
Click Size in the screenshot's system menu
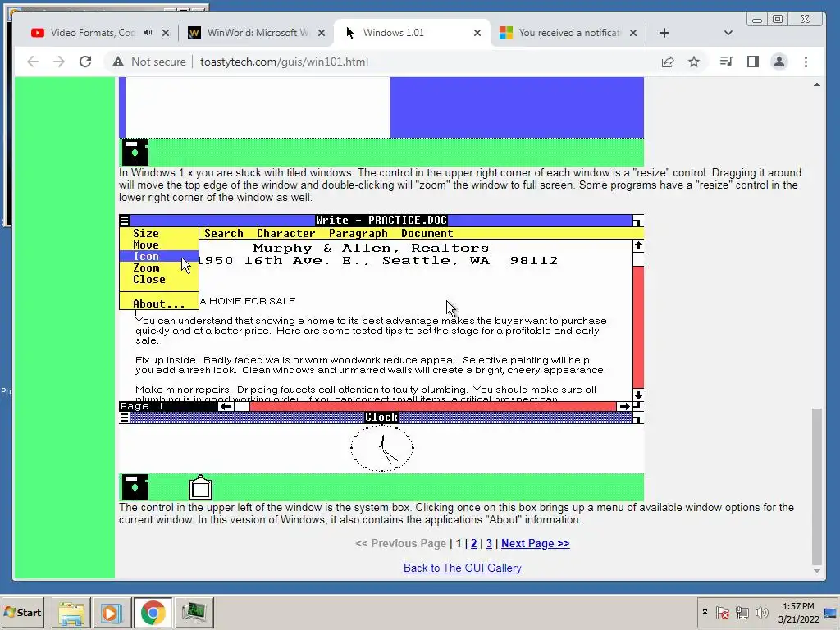click(x=146, y=233)
